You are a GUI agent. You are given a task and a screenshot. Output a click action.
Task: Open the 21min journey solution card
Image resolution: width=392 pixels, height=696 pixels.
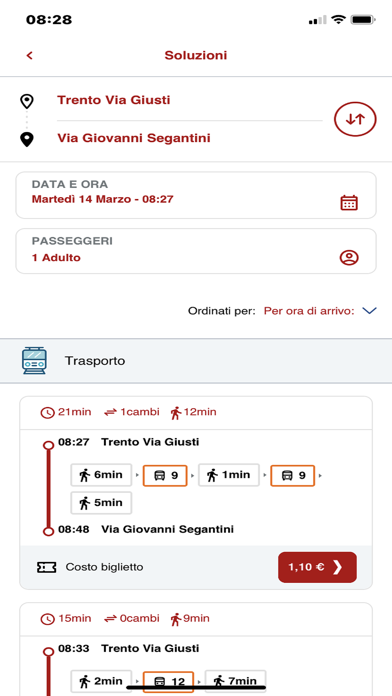(x=196, y=493)
